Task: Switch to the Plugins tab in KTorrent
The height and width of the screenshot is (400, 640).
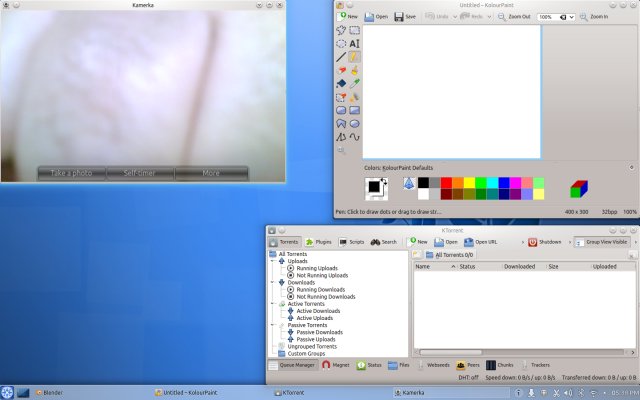Action: tap(319, 242)
